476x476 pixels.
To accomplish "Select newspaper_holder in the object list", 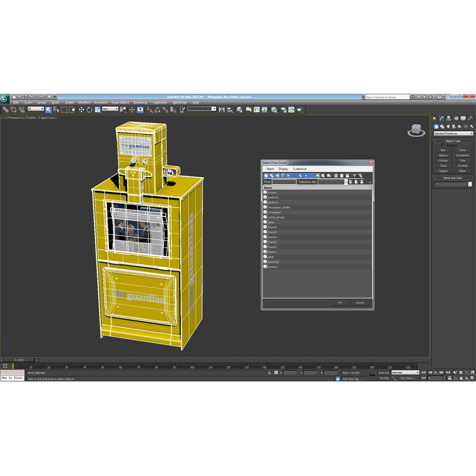I will pos(317,207).
